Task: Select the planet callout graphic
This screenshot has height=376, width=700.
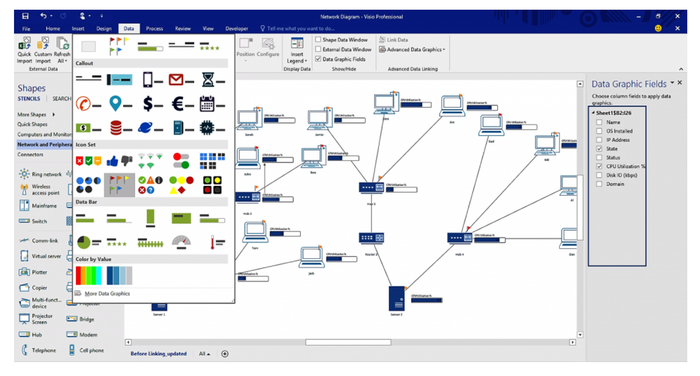Action: (x=150, y=128)
